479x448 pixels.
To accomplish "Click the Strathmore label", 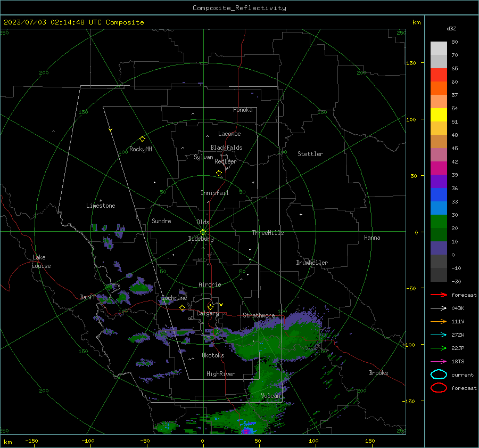I will click(259, 315).
